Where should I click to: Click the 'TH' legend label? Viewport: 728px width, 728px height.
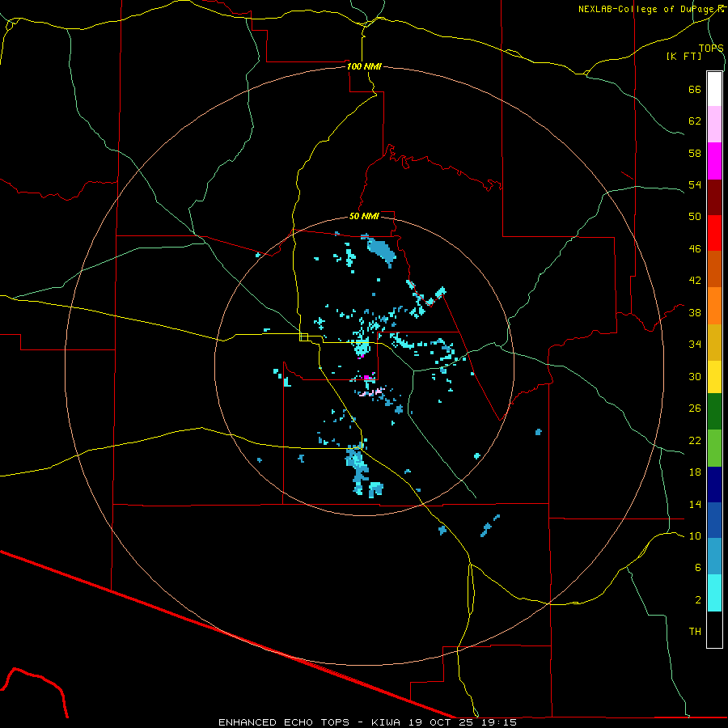point(695,632)
